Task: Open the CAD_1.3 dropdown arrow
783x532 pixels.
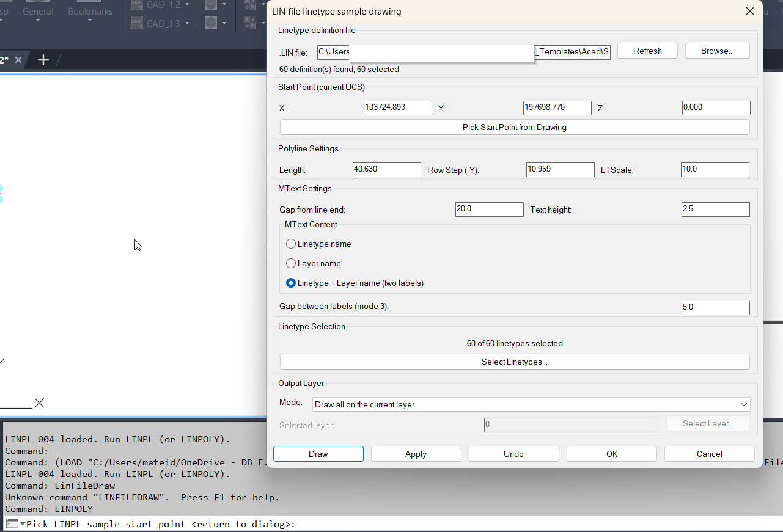Action: click(186, 23)
